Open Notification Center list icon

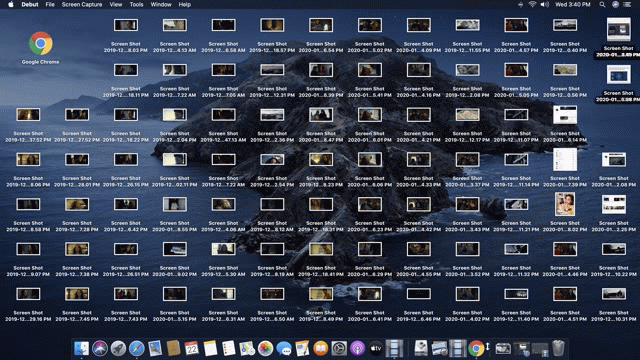(x=627, y=4)
